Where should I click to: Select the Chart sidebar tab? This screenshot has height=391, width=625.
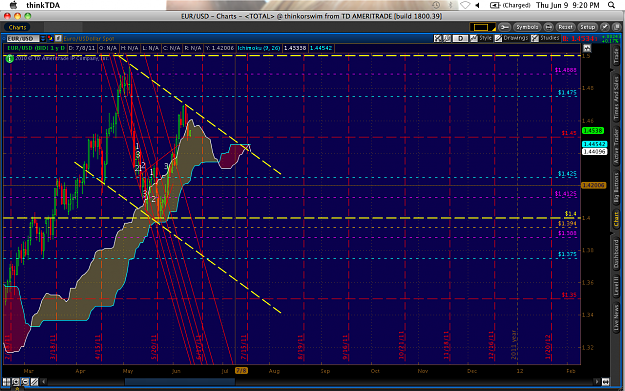617,220
